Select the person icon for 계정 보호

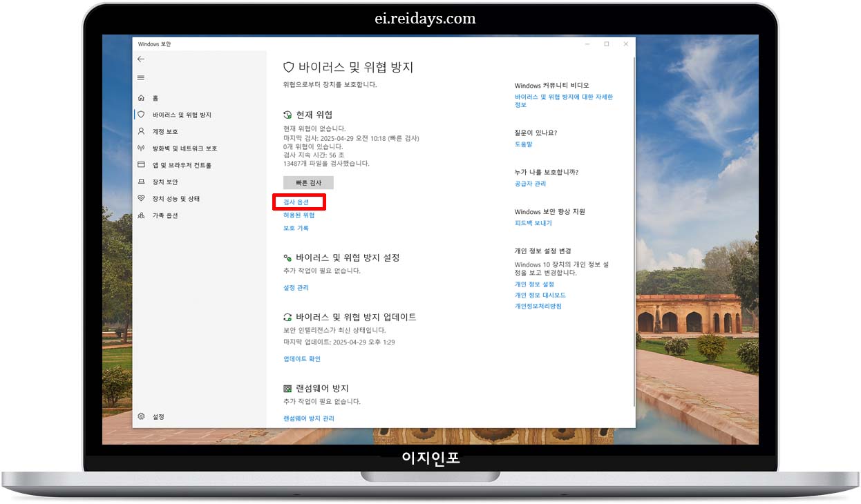pos(141,131)
